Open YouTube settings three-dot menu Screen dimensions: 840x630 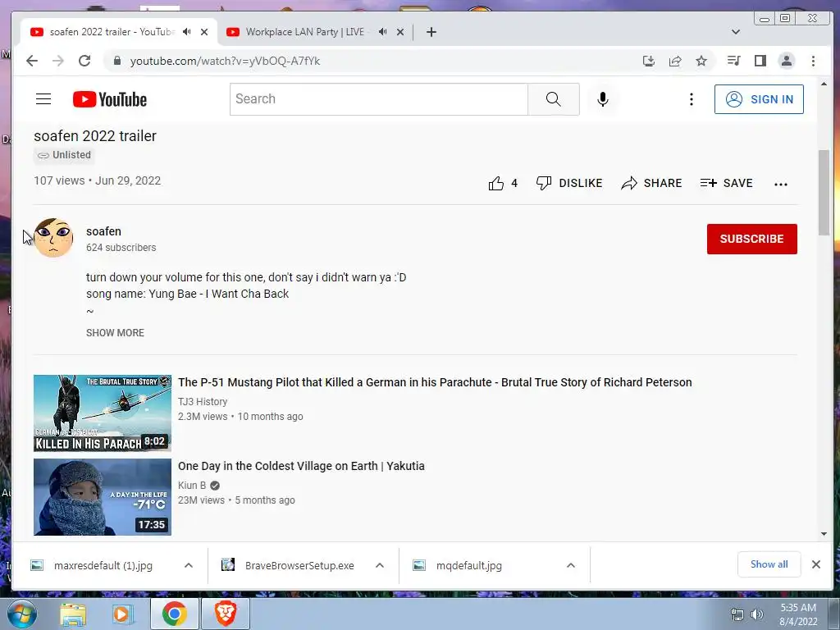[x=692, y=99]
